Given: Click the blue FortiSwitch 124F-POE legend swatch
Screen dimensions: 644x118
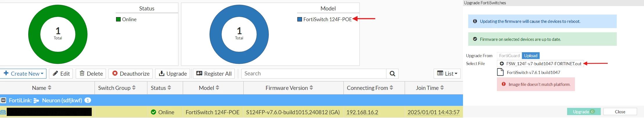Looking at the screenshot, I should (x=300, y=19).
